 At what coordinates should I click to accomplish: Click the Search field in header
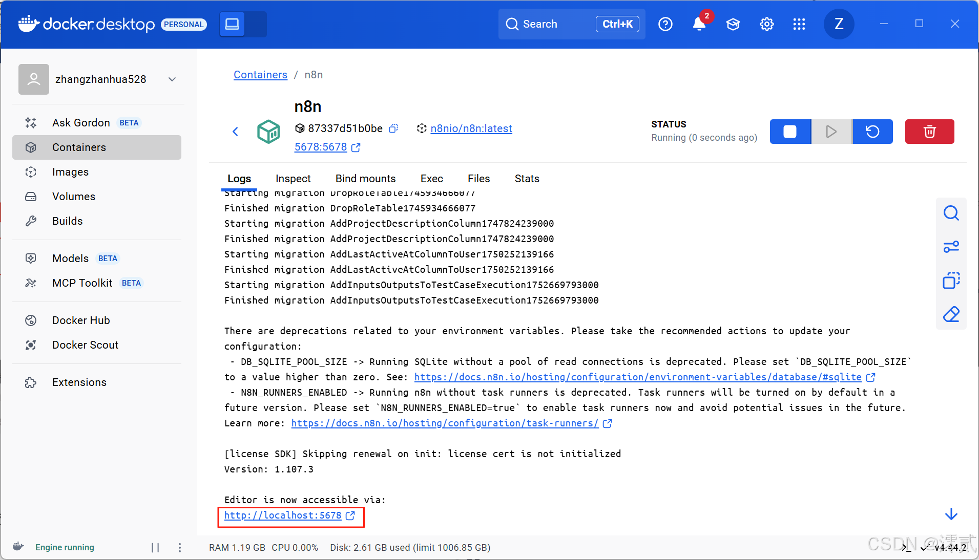coord(571,24)
